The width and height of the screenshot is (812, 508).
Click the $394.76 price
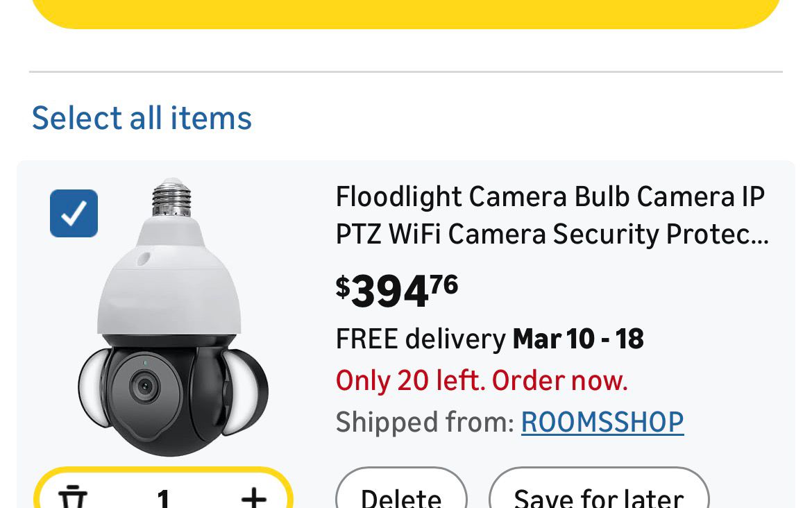(397, 291)
